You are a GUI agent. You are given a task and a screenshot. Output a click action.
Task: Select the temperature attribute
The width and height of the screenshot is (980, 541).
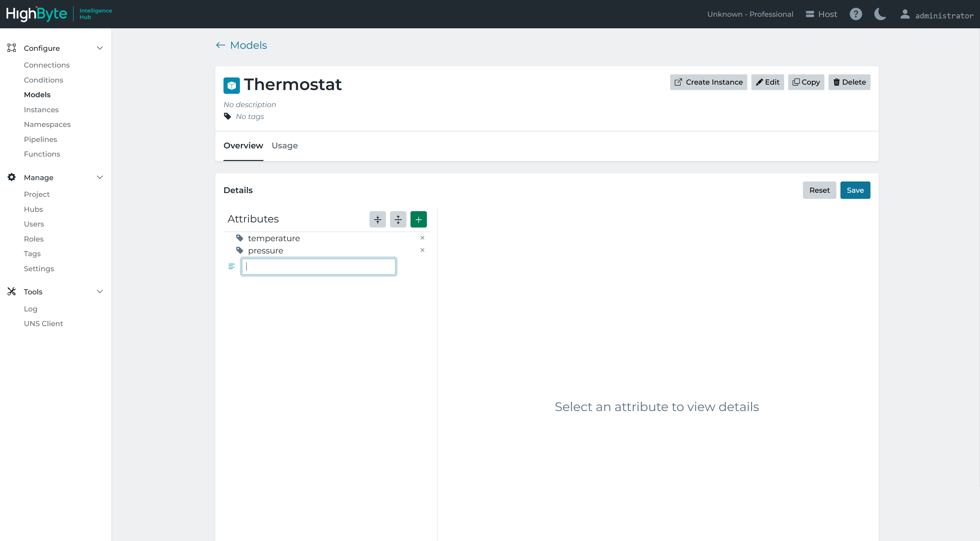(x=274, y=238)
